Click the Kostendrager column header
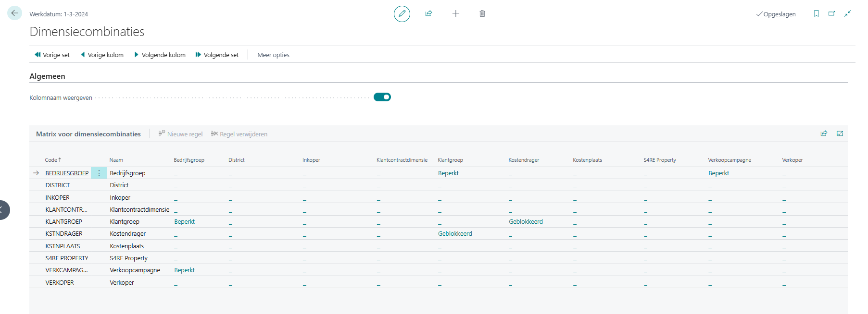868x314 pixels. coord(524,160)
